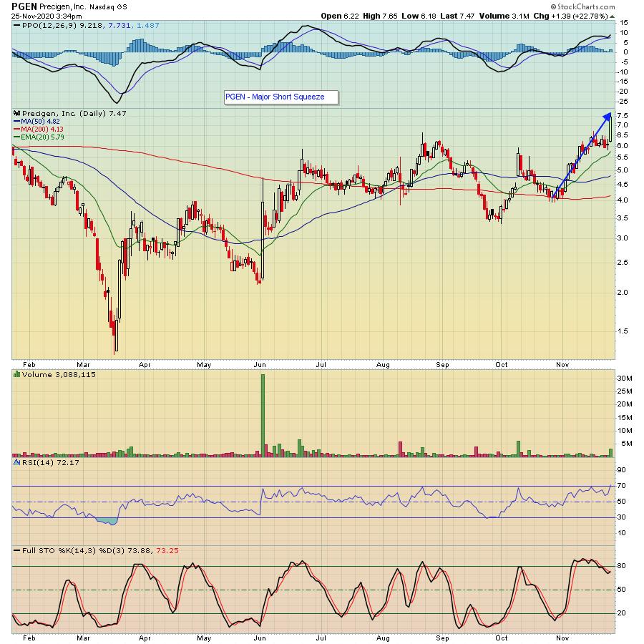Image resolution: width=644 pixels, height=644 pixels.
Task: Click the '5M' volume axis label
Action: click(x=627, y=444)
